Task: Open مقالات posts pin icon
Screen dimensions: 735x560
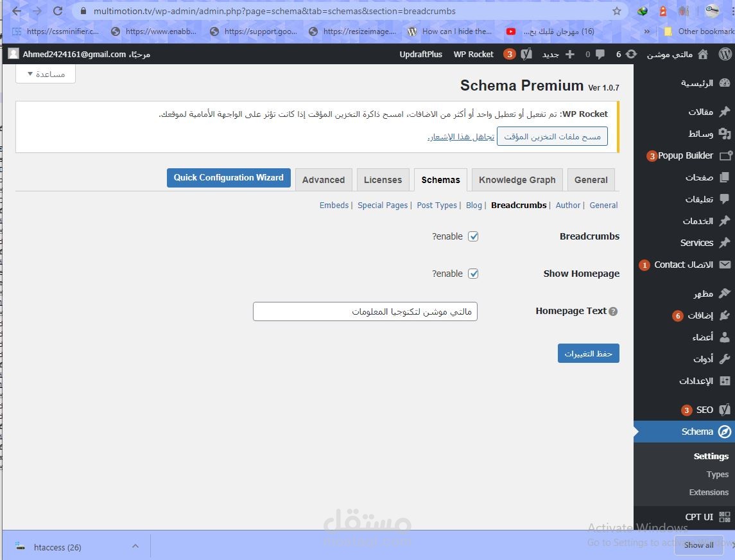Action: tap(725, 112)
